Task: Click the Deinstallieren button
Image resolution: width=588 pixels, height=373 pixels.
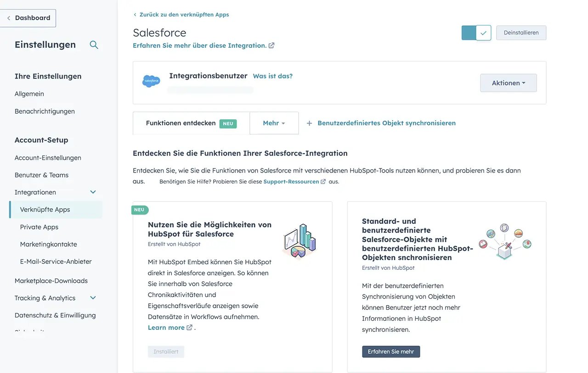Action: (521, 33)
